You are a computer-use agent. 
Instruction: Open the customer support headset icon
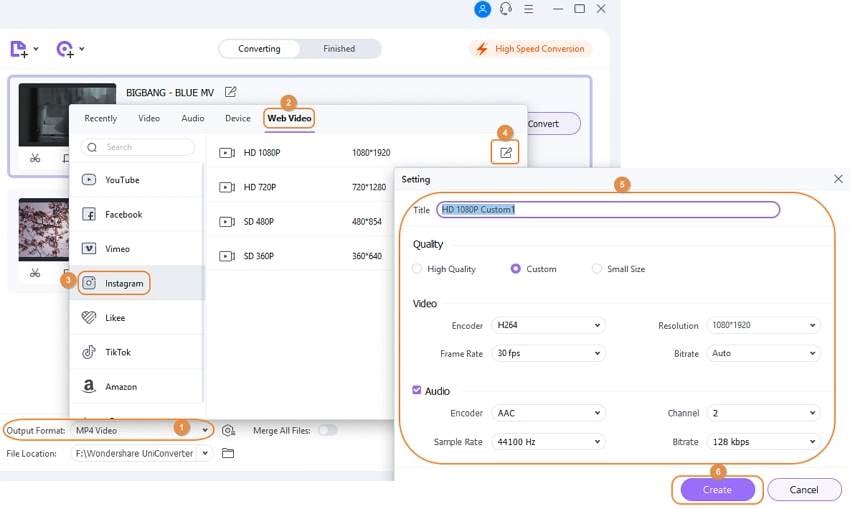(x=506, y=9)
